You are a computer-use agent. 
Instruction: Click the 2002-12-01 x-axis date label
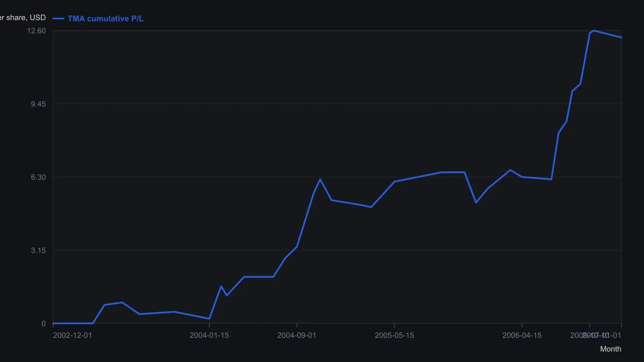tap(72, 335)
